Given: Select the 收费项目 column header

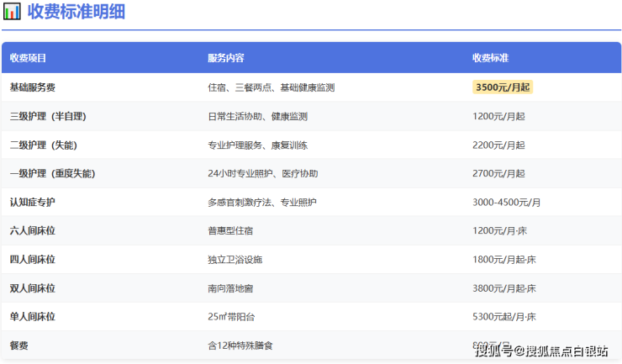Looking at the screenshot, I should (x=28, y=58).
